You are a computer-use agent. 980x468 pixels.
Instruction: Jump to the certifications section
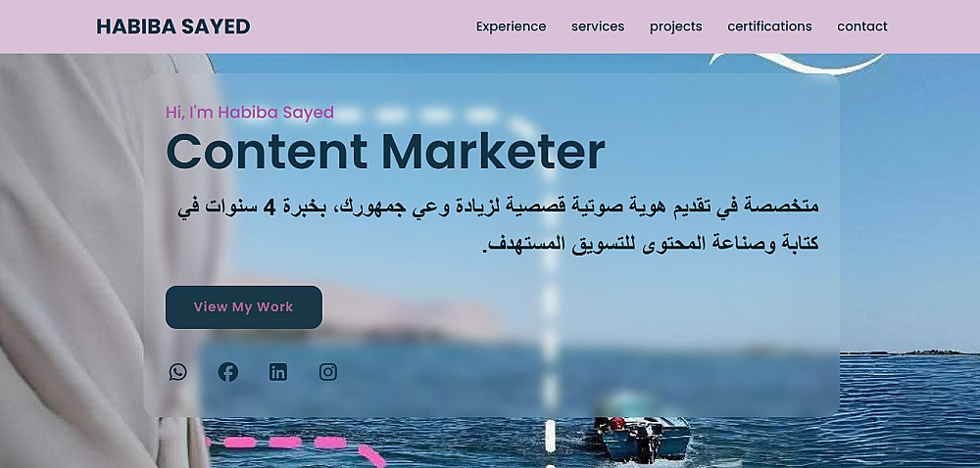click(x=769, y=26)
